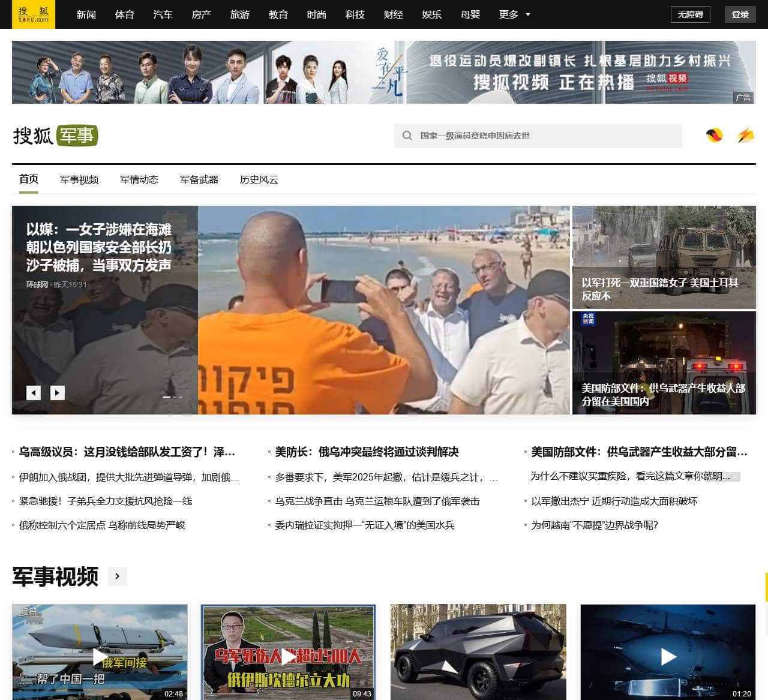This screenshot has height=700, width=768.
Task: Open 美国防部文件 thumbnail story
Action: 664,363
